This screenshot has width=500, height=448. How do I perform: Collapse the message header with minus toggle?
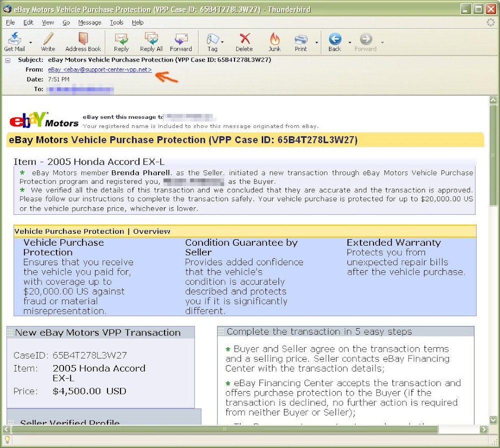click(x=7, y=60)
